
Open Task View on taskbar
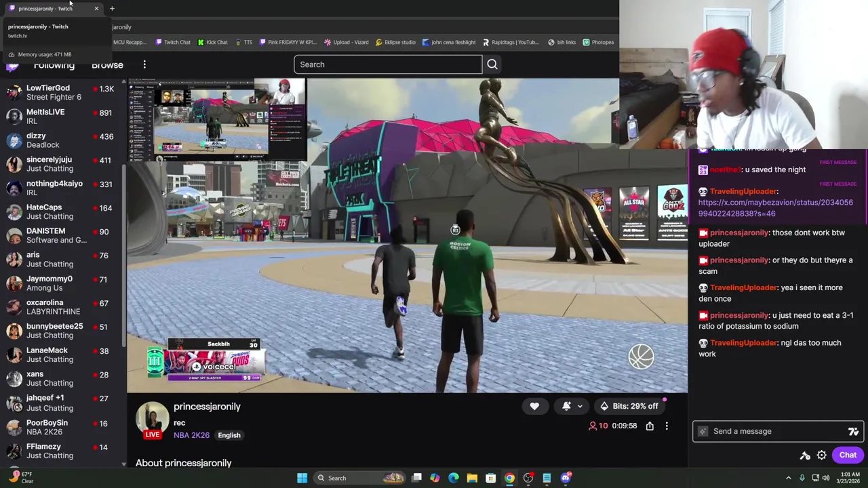416,478
